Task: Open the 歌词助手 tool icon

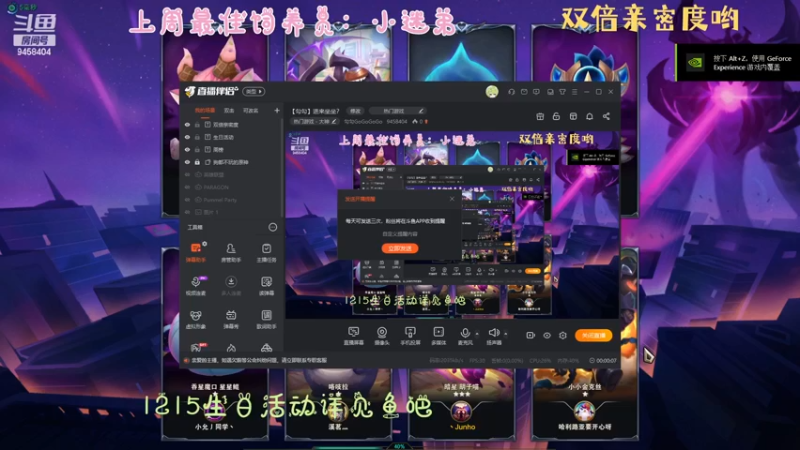Action: coord(266,319)
